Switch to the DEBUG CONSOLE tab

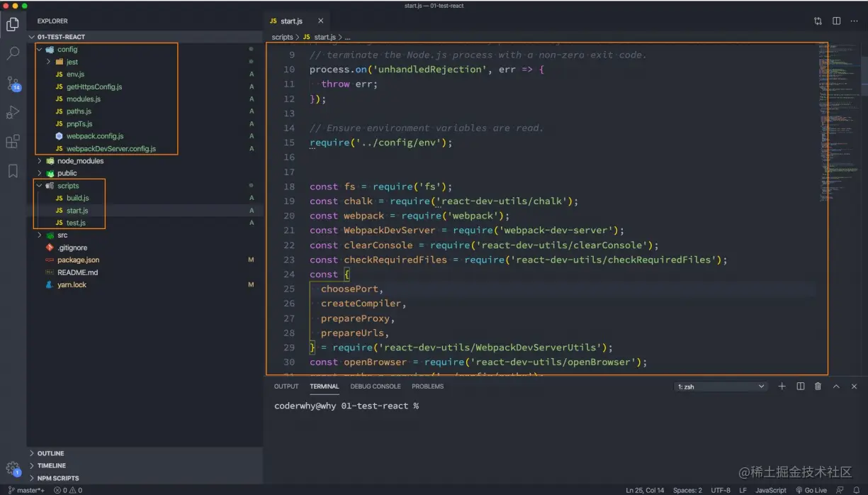pyautogui.click(x=376, y=386)
